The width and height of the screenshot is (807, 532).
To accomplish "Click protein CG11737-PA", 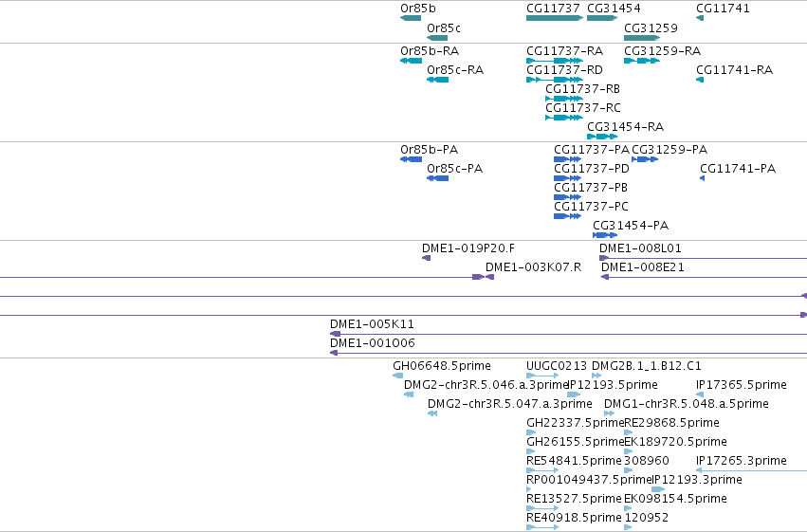I will 568,159.
